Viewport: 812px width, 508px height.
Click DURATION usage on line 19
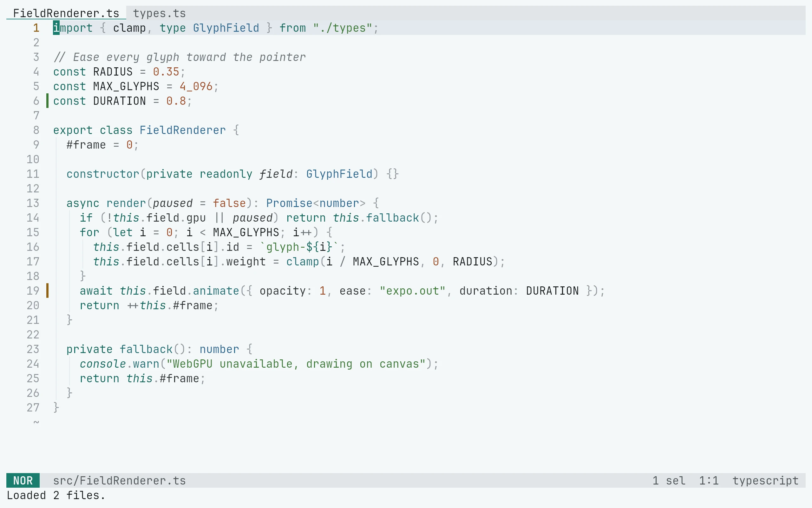[552, 291]
